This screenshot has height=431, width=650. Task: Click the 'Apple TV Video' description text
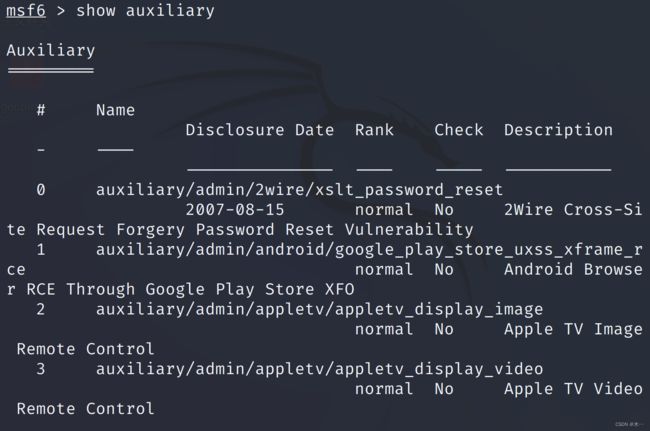[573, 389]
